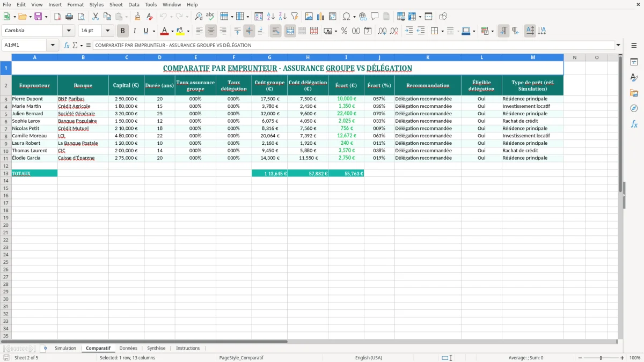This screenshot has height=362, width=644.
Task: Expand the Name Box dropdown
Action: pos(53,45)
